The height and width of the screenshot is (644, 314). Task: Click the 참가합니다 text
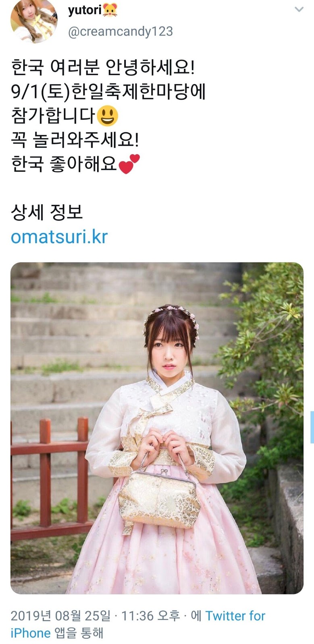tap(53, 116)
